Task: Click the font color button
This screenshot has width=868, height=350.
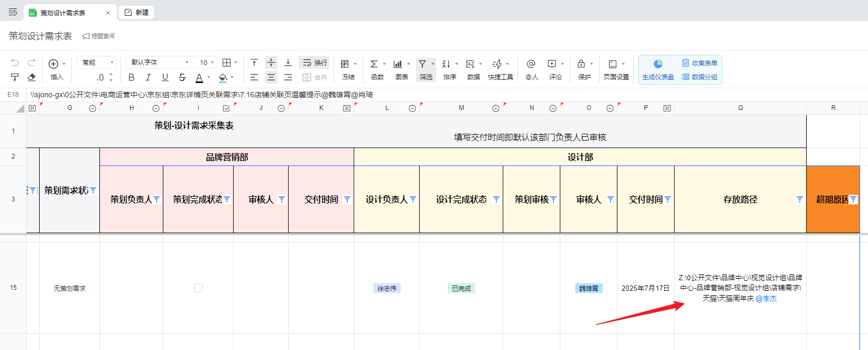Action: 199,77
